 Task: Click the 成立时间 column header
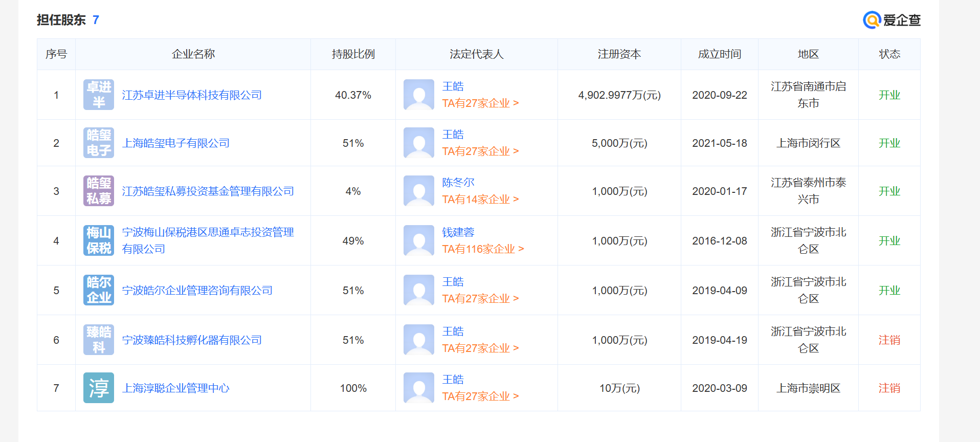pyautogui.click(x=720, y=54)
